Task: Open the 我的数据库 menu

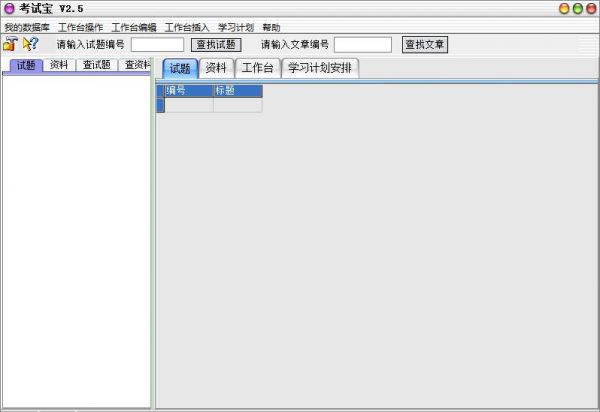Action: (x=27, y=28)
